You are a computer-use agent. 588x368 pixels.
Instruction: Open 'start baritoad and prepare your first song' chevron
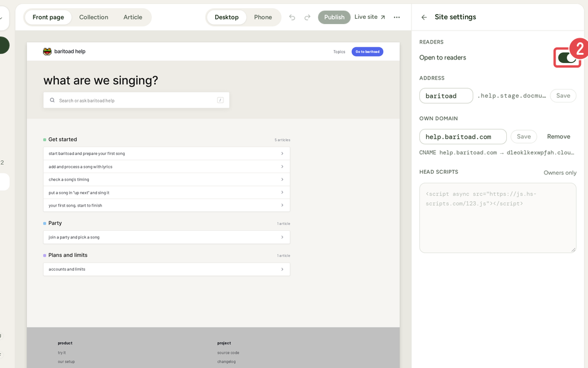(x=282, y=154)
